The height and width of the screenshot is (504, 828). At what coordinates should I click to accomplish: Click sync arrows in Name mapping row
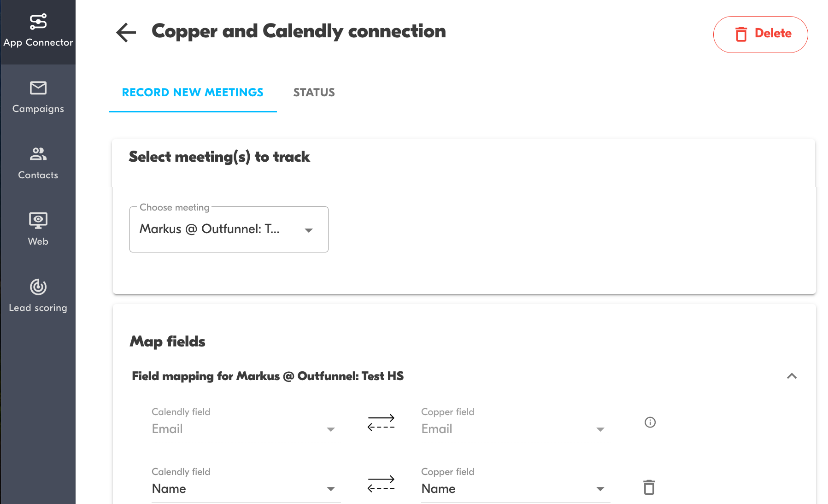point(381,483)
